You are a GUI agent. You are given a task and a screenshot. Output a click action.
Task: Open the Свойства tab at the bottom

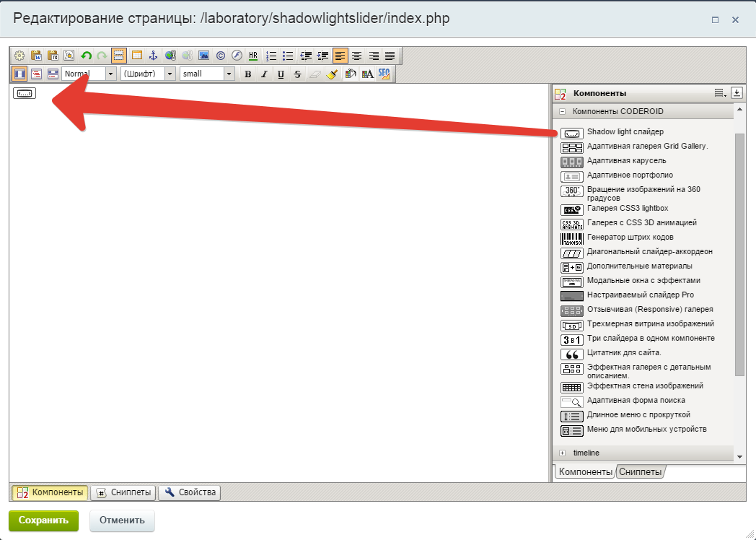click(190, 492)
